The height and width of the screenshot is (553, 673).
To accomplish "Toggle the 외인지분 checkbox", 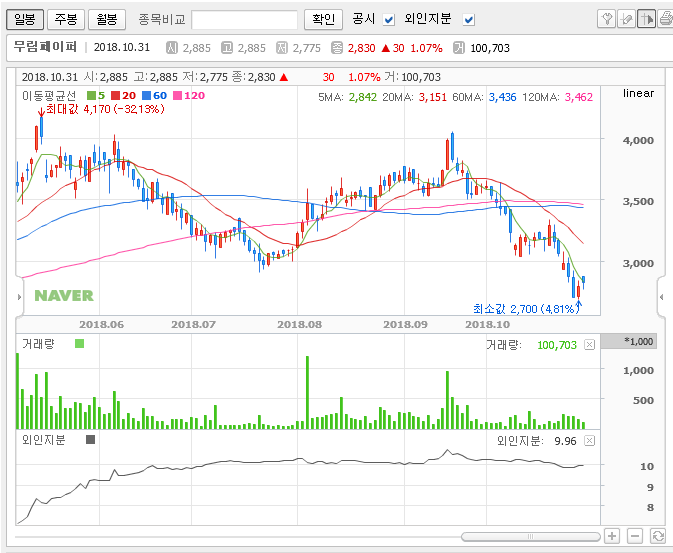I will 469,20.
